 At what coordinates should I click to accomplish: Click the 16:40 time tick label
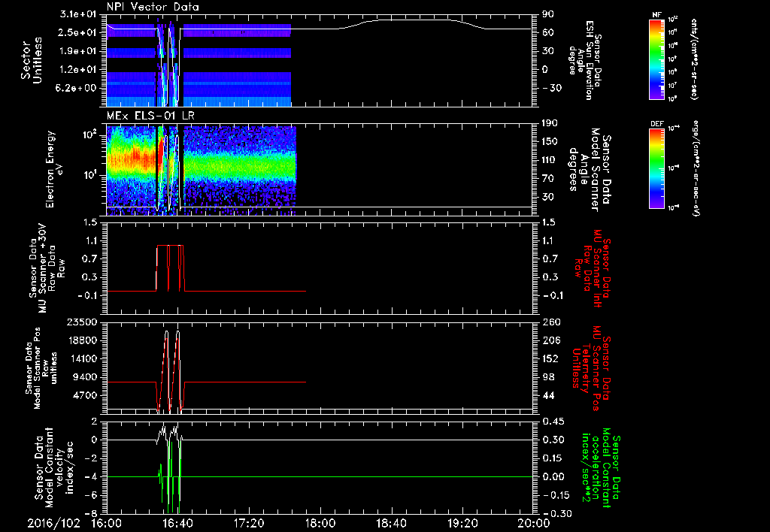177,523
